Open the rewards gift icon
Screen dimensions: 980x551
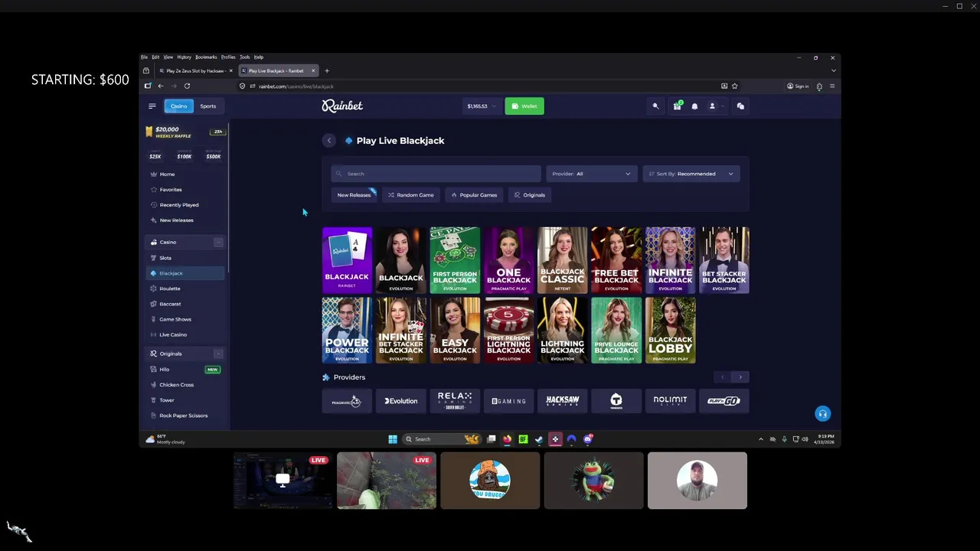677,106
